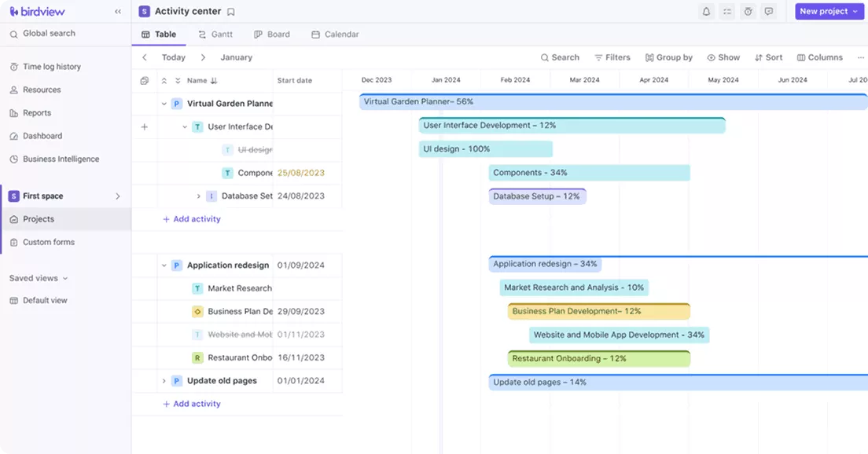Image resolution: width=868 pixels, height=454 pixels.
Task: Click Virtual Garden Planner Gantt bar
Action: point(613,102)
